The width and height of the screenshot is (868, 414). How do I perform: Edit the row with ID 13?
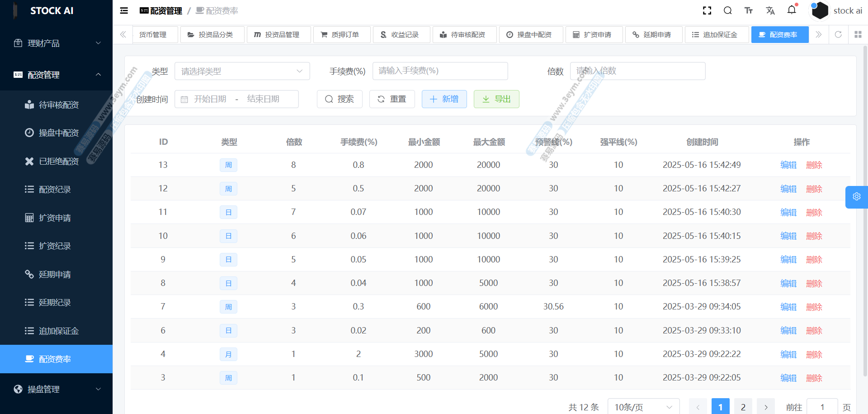click(x=788, y=165)
